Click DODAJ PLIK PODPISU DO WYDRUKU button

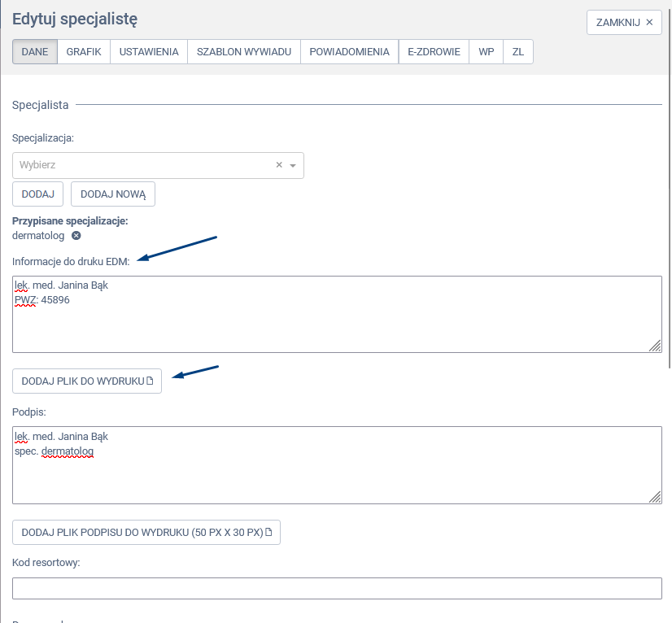146,533
